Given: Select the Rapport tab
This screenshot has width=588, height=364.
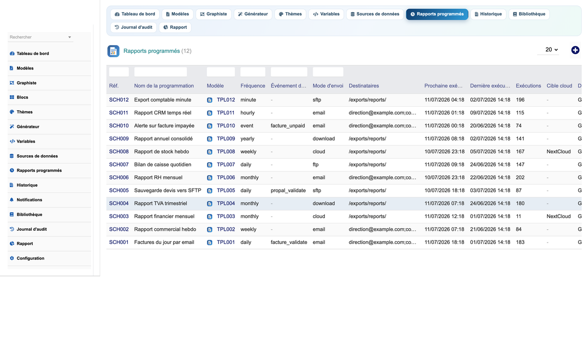Looking at the screenshot, I should pyautogui.click(x=175, y=27).
